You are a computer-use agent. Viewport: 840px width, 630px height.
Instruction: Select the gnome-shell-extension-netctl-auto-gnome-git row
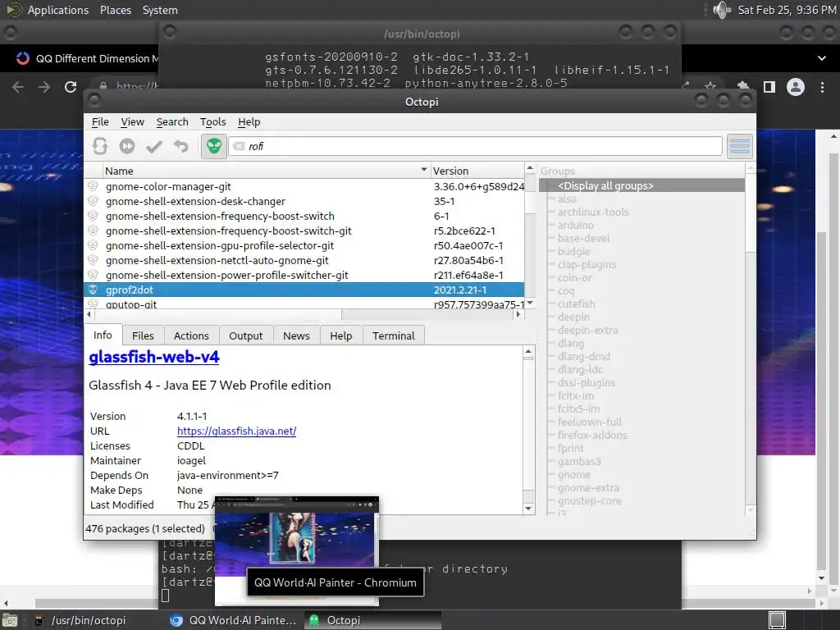click(304, 260)
